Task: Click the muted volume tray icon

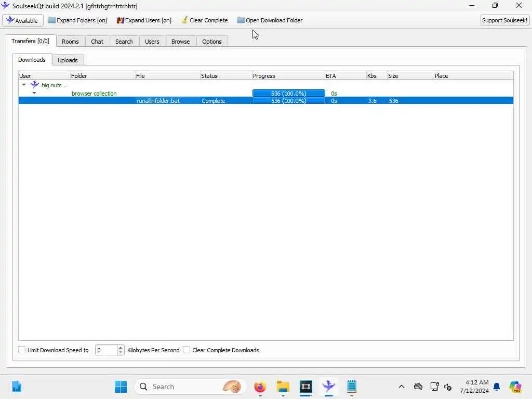Action: (447, 387)
